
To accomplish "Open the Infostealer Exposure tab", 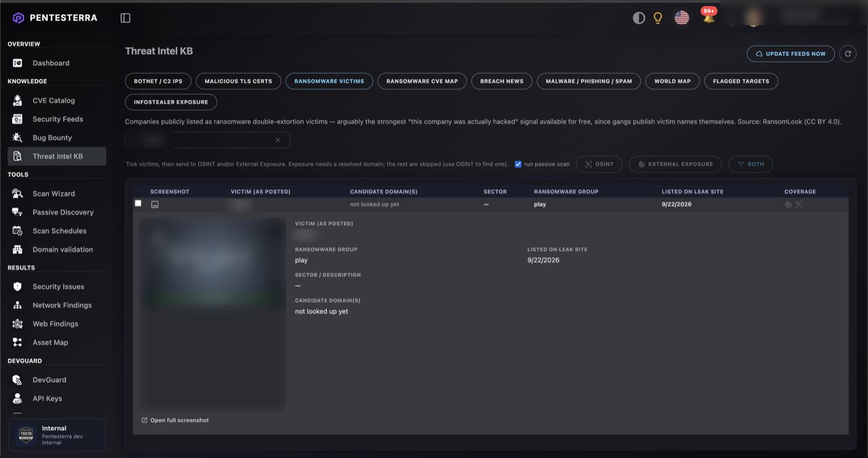I will pos(171,102).
